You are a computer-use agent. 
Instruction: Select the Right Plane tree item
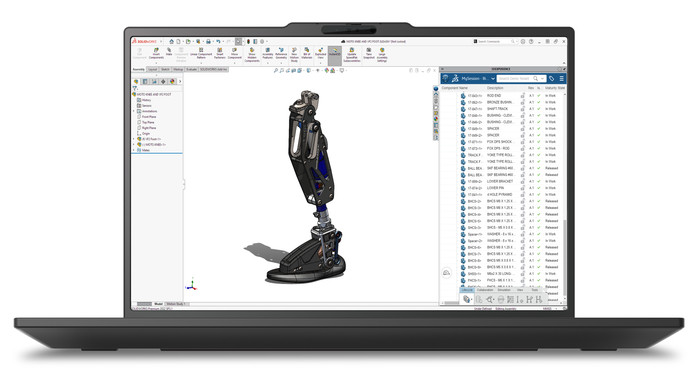(x=147, y=128)
